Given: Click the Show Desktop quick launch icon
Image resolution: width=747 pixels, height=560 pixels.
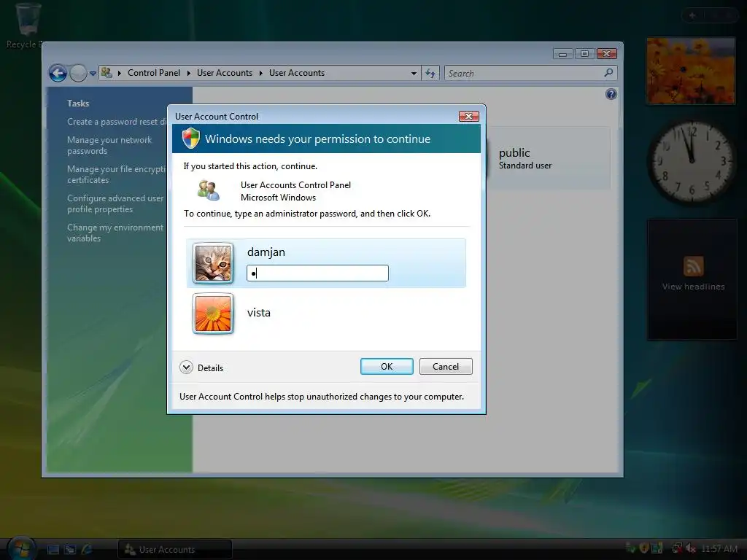Looking at the screenshot, I should click(x=53, y=550).
